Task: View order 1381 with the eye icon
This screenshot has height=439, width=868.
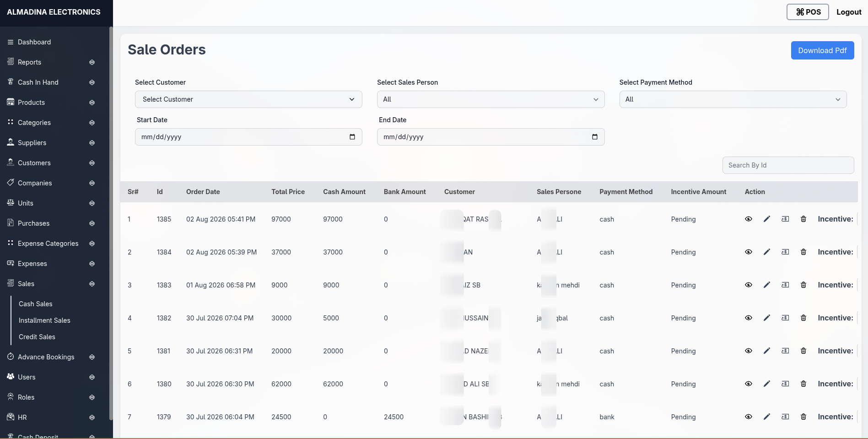Action: pos(749,351)
